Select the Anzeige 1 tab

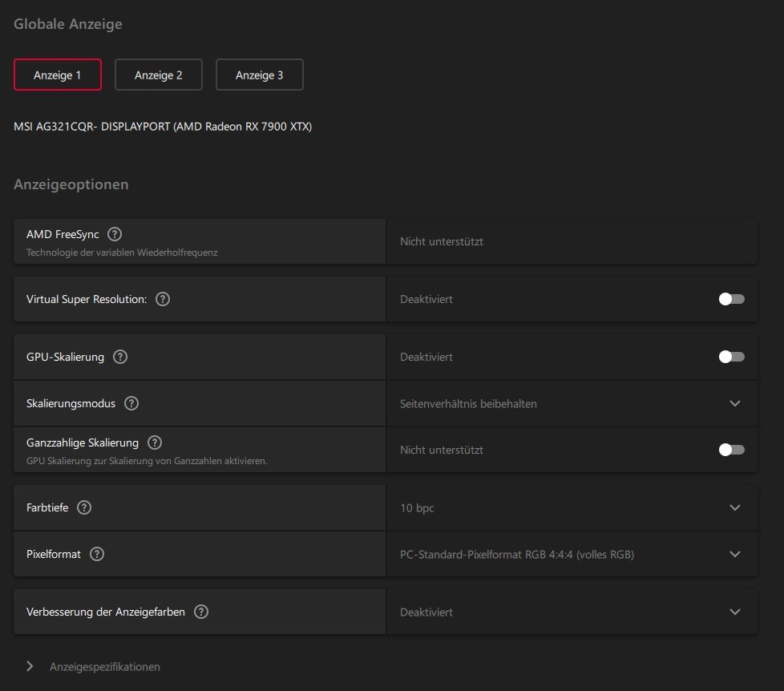pos(58,75)
